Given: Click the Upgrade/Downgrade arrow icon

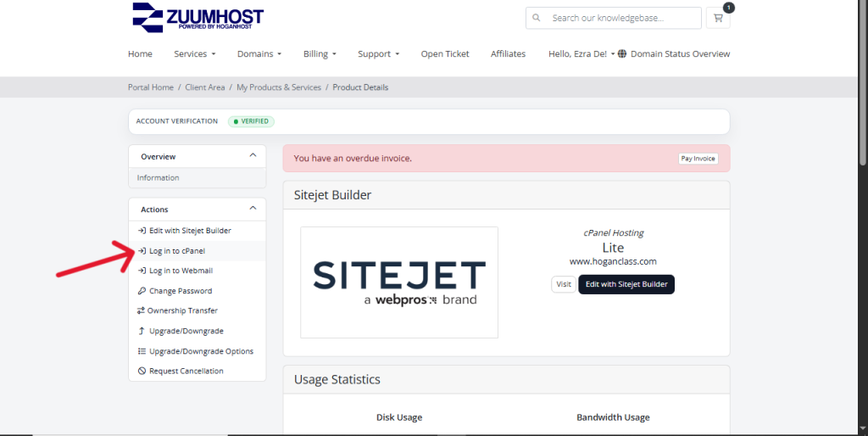Looking at the screenshot, I should click(142, 331).
